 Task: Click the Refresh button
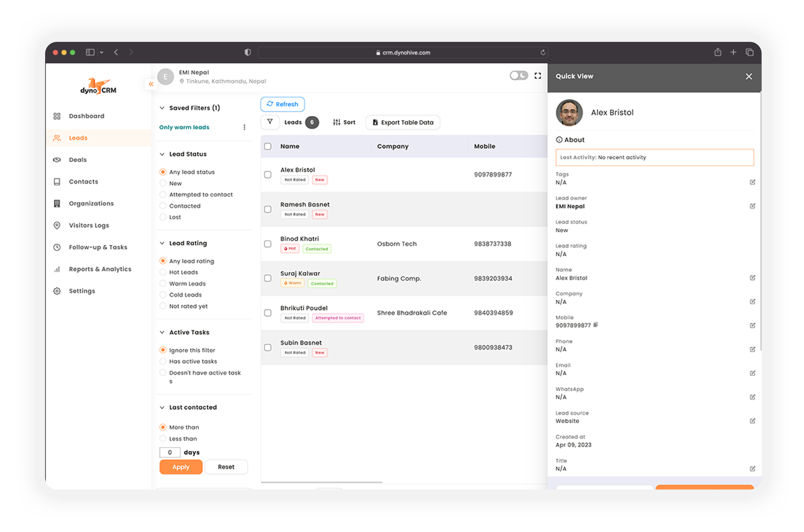tap(283, 104)
